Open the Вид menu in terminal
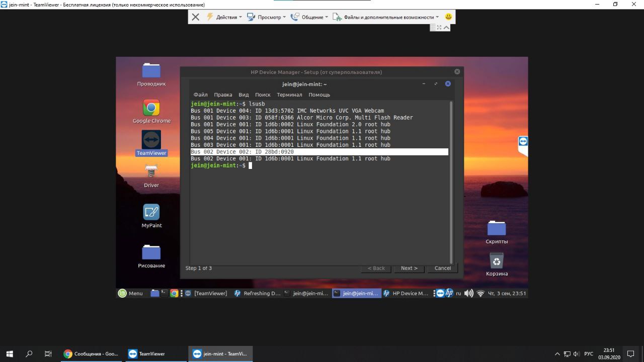The image size is (644, 362). pos(244,95)
